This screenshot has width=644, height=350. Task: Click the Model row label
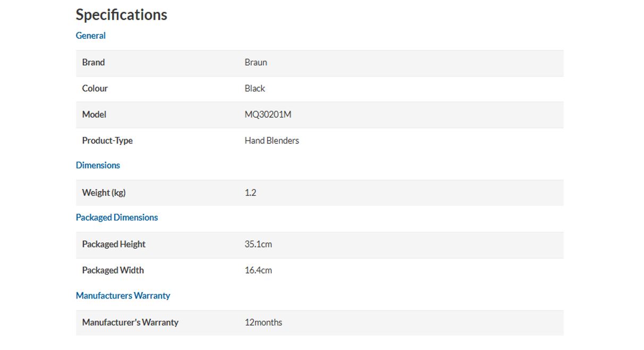(94, 114)
